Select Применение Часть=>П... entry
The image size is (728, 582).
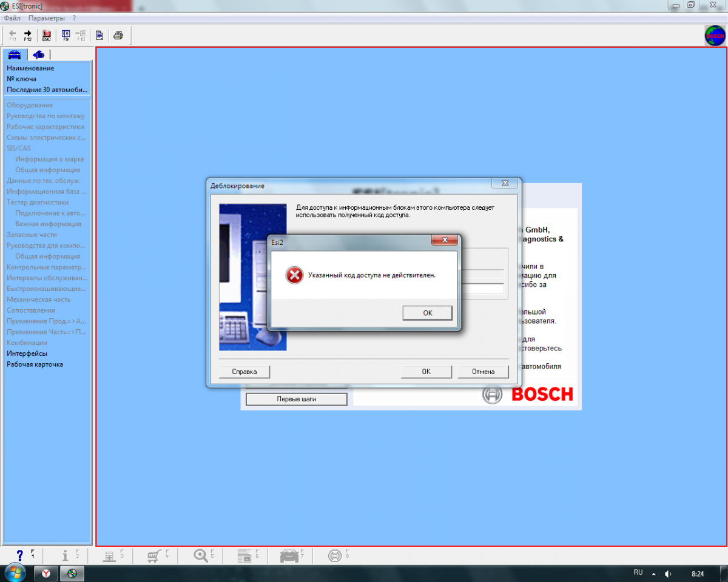tap(46, 332)
